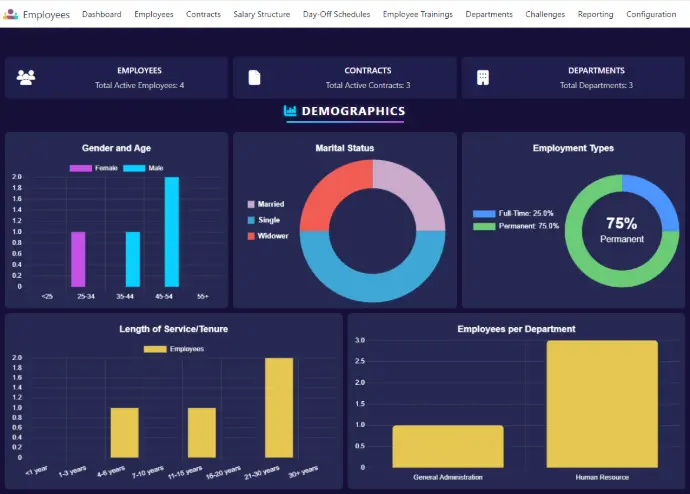Toggle the Widower legend swatch
Image resolution: width=690 pixels, height=494 pixels.
pos(251,236)
